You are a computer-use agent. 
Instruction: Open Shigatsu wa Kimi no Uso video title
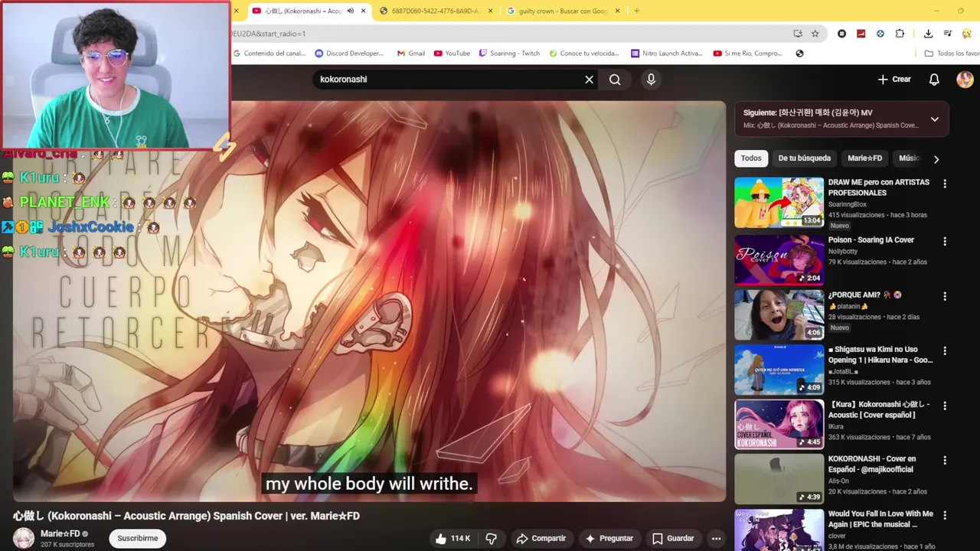tap(880, 355)
